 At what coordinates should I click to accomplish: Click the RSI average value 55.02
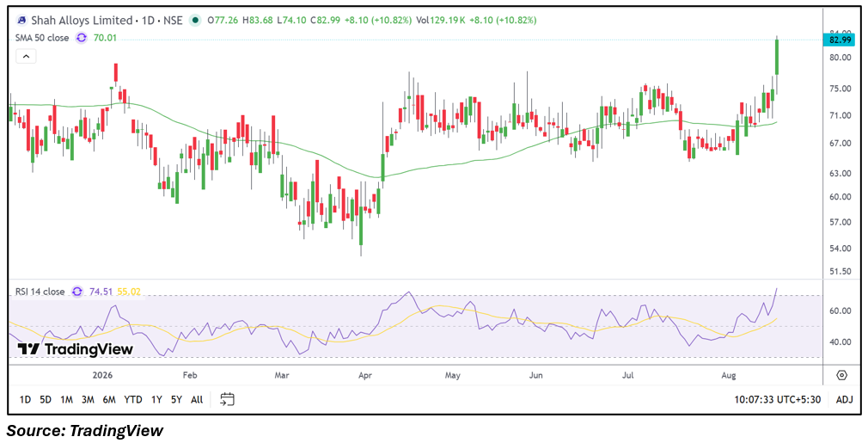[x=128, y=292]
